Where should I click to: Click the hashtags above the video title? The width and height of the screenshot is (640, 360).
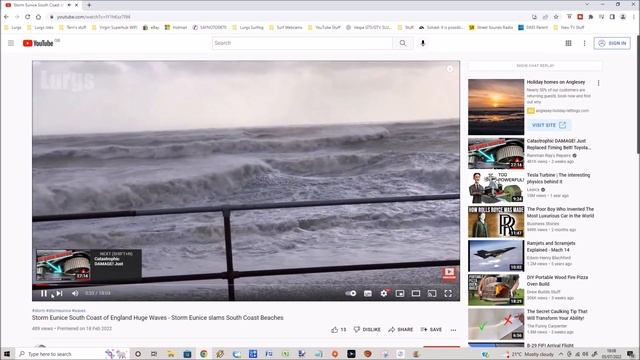[59, 311]
